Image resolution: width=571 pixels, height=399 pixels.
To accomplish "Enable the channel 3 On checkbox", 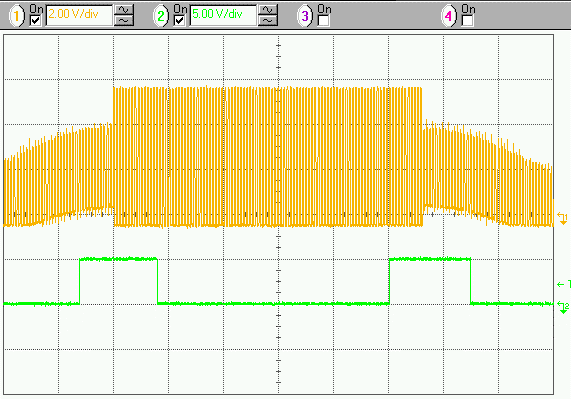I will (x=323, y=21).
